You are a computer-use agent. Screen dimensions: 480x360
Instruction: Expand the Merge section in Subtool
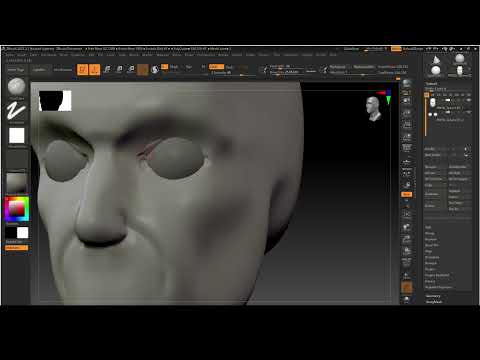430,233
